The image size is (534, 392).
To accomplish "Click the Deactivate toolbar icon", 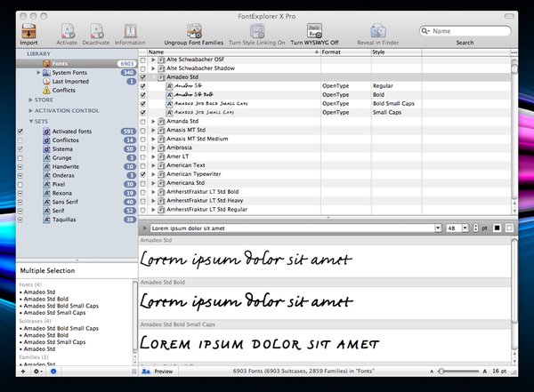I will [x=96, y=31].
